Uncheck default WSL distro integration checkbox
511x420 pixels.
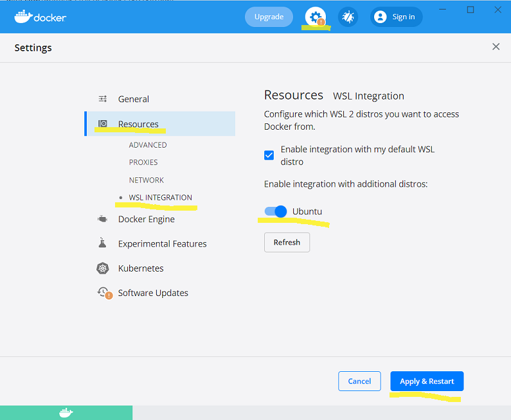269,155
